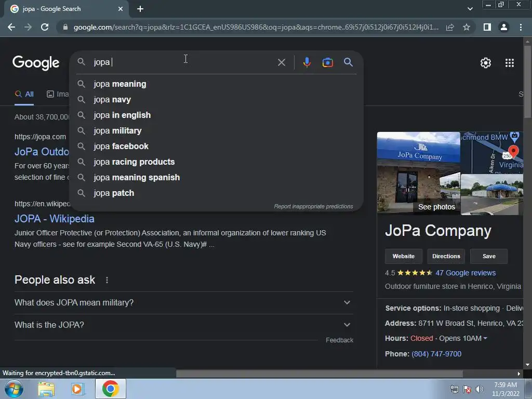Open a new tab with the plus icon
Screen dimensions: 532x399
(140, 9)
